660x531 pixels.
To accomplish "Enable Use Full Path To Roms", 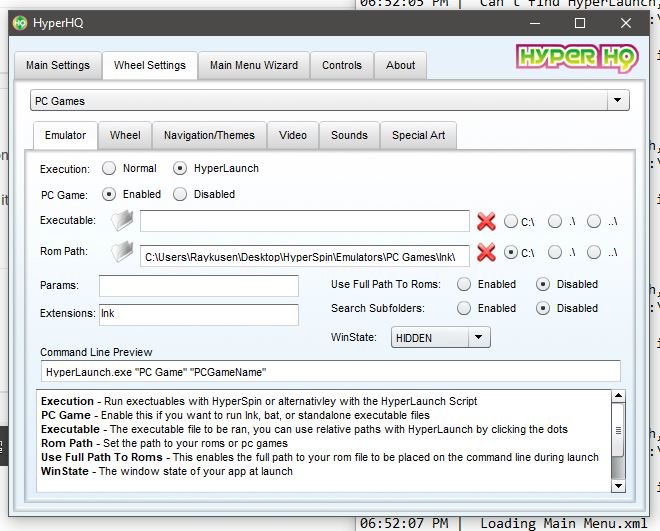I will pyautogui.click(x=464, y=284).
